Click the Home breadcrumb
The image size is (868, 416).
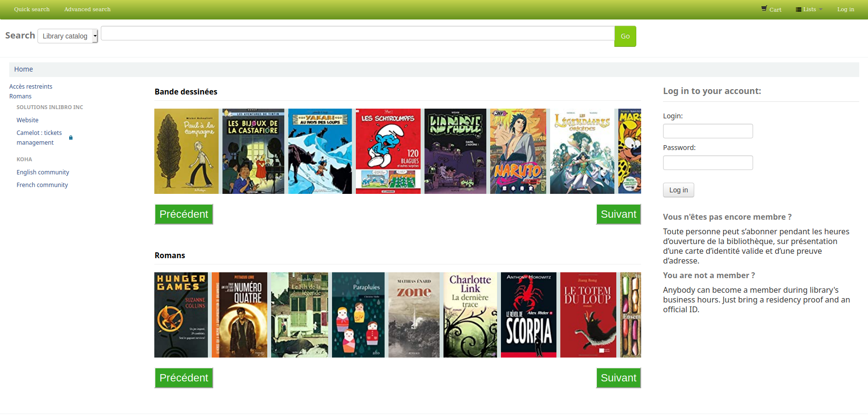23,69
